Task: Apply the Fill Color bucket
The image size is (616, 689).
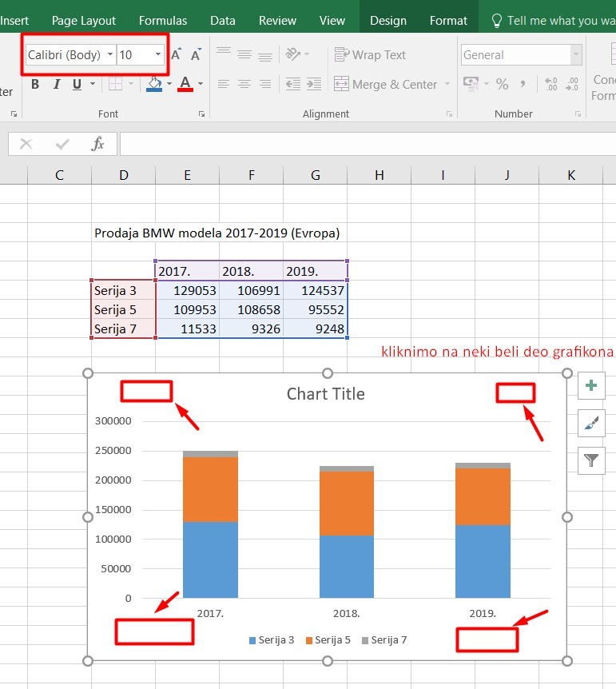Action: click(x=154, y=83)
